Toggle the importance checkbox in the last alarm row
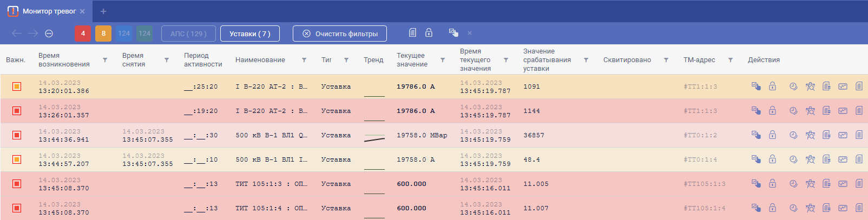Image resolution: width=868 pixels, height=220 pixels. click(x=17, y=208)
